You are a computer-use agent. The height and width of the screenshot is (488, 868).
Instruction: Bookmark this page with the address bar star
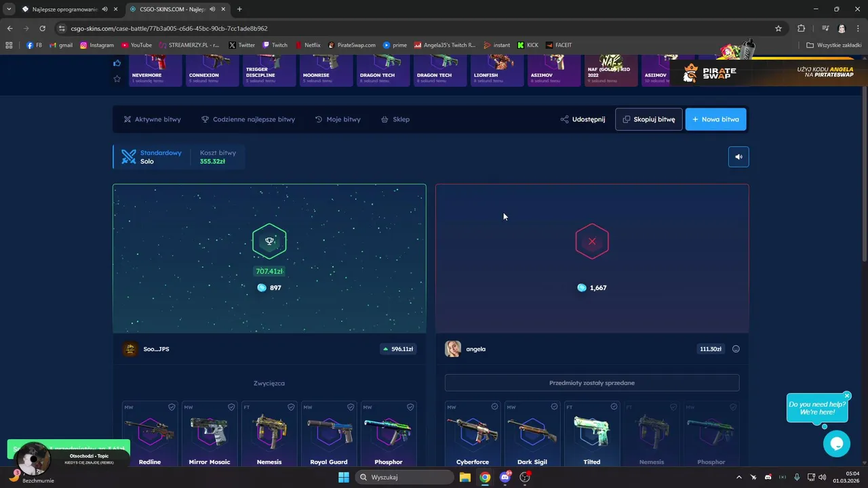tap(778, 28)
